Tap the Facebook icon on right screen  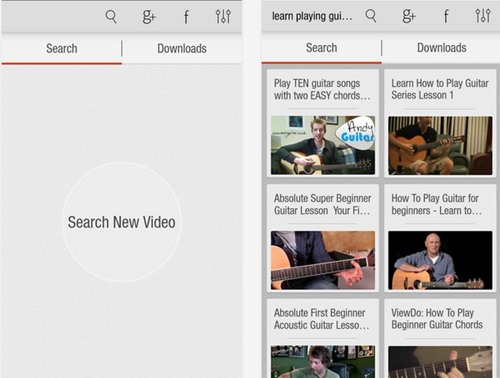(446, 16)
